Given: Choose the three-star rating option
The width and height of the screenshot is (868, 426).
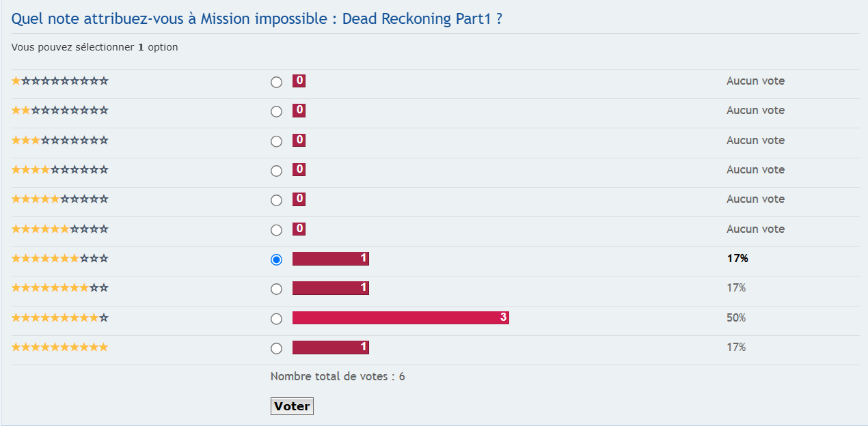Looking at the screenshot, I should (x=276, y=141).
